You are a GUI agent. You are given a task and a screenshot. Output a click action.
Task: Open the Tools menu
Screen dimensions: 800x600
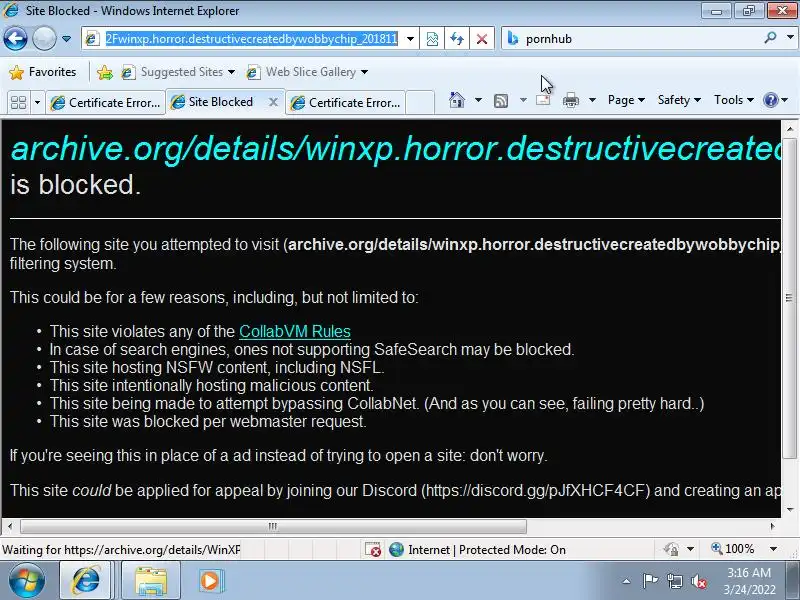(x=734, y=100)
